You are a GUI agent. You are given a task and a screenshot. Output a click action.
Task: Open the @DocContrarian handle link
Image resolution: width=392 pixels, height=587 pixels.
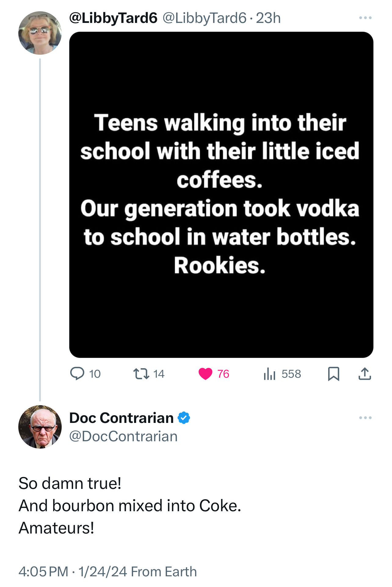click(123, 436)
